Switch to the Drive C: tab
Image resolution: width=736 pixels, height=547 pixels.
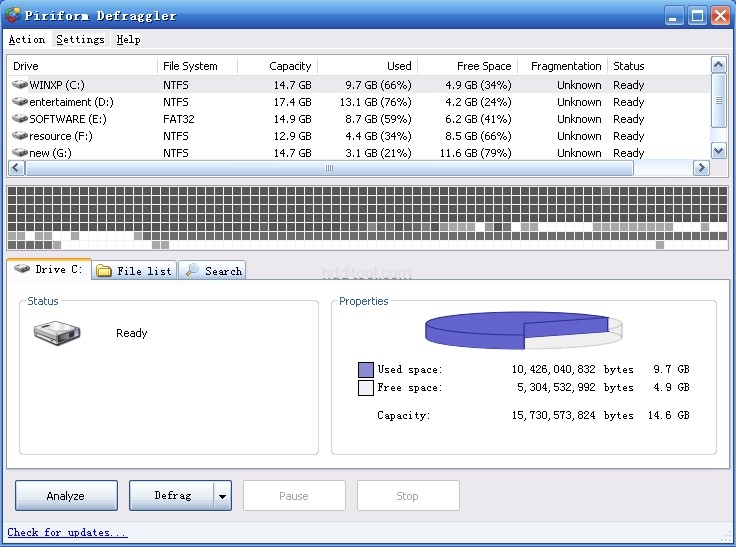tap(49, 269)
